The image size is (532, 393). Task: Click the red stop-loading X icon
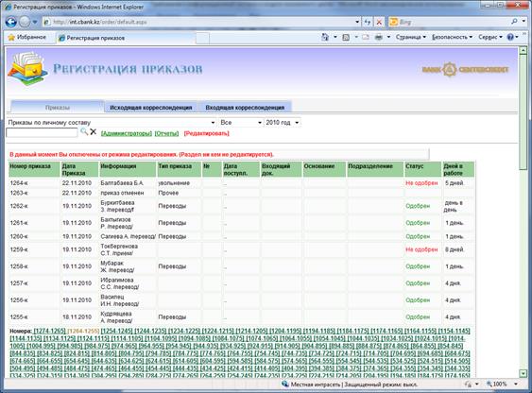coord(379,22)
